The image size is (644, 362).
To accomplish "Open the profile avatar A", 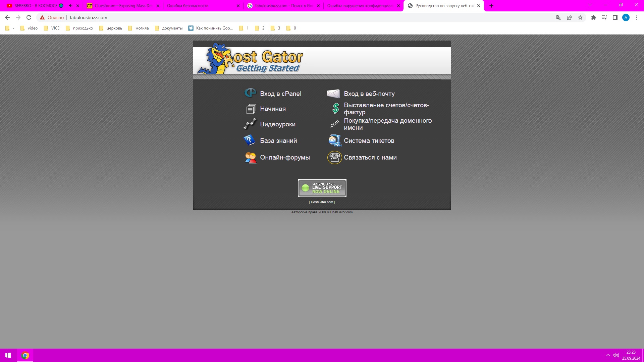I will [626, 17].
